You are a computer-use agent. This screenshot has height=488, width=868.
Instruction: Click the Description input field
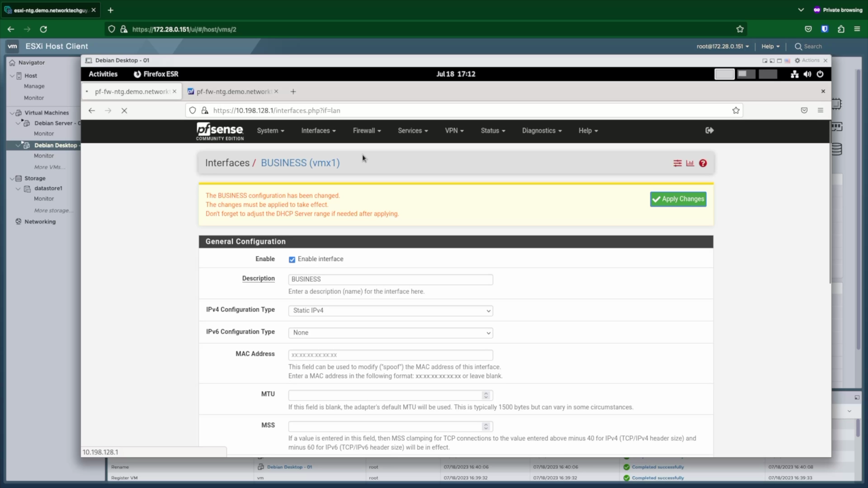point(391,280)
